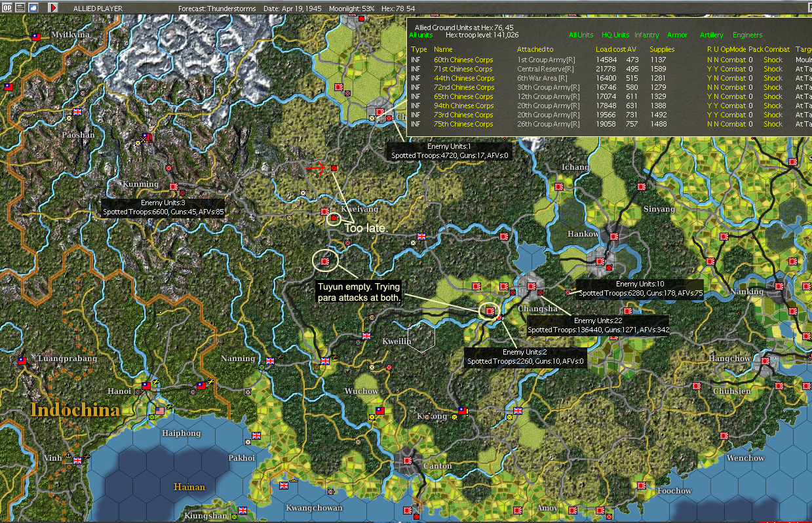Sort list by Supplies header

tap(661, 49)
